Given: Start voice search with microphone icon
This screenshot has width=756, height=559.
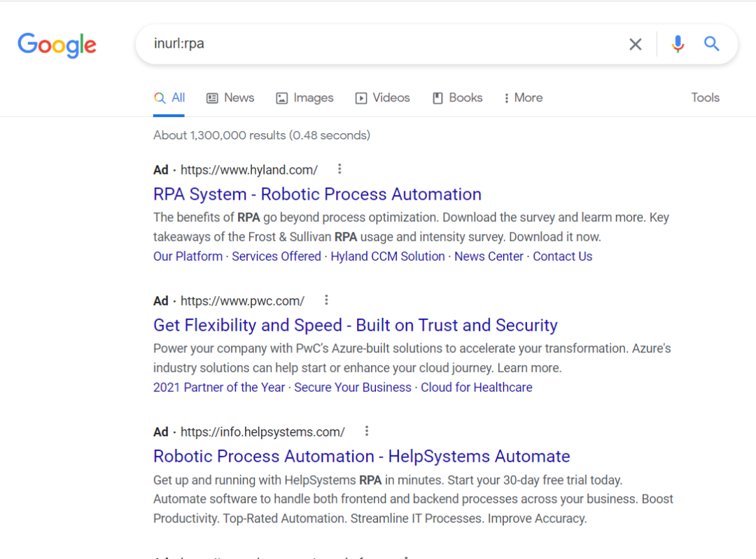Looking at the screenshot, I should click(677, 44).
